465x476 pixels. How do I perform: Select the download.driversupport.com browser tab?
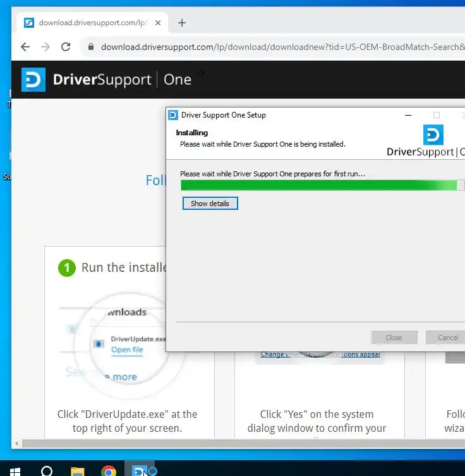[x=92, y=23]
